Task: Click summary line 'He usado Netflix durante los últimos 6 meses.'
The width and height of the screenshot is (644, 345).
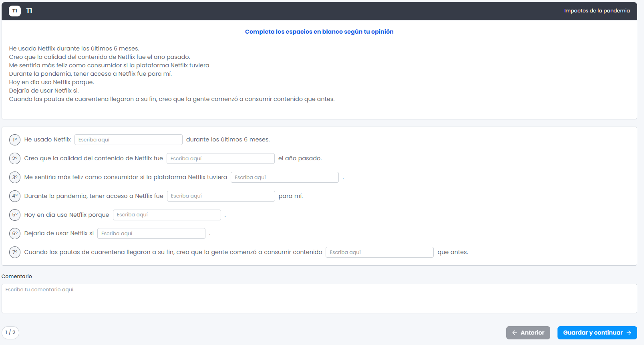Action: [x=74, y=48]
